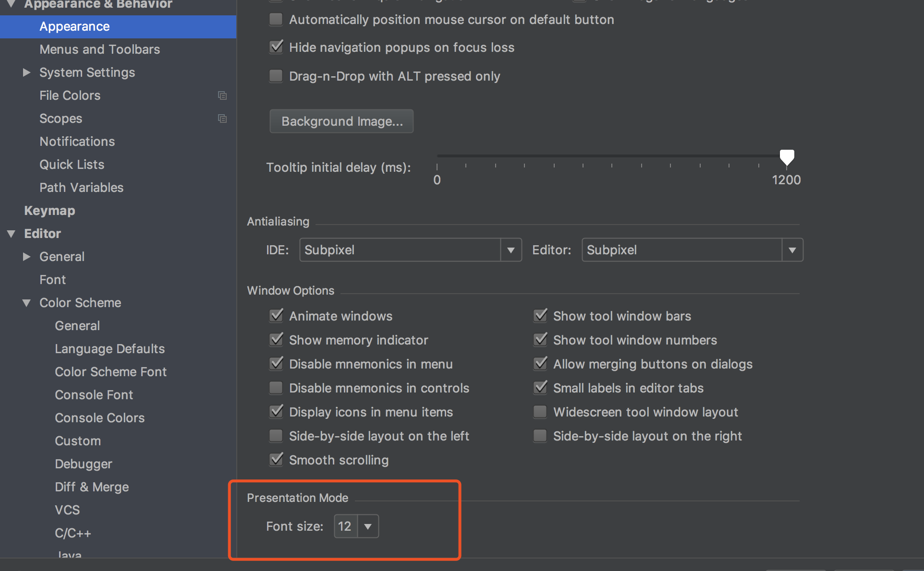
Task: Uncheck Show memory indicator
Action: pos(276,340)
